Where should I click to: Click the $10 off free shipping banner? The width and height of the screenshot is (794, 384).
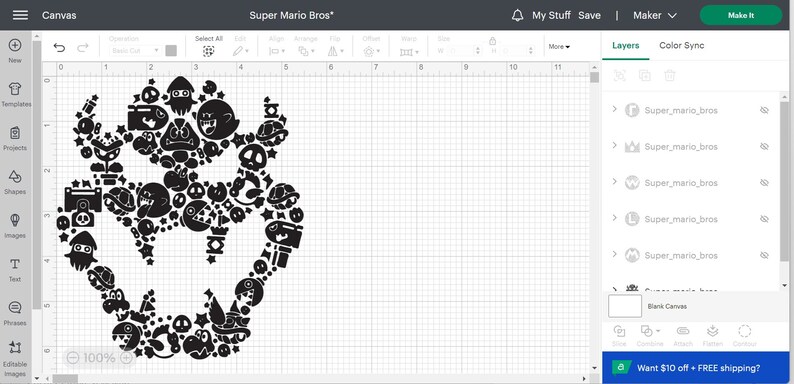click(695, 368)
